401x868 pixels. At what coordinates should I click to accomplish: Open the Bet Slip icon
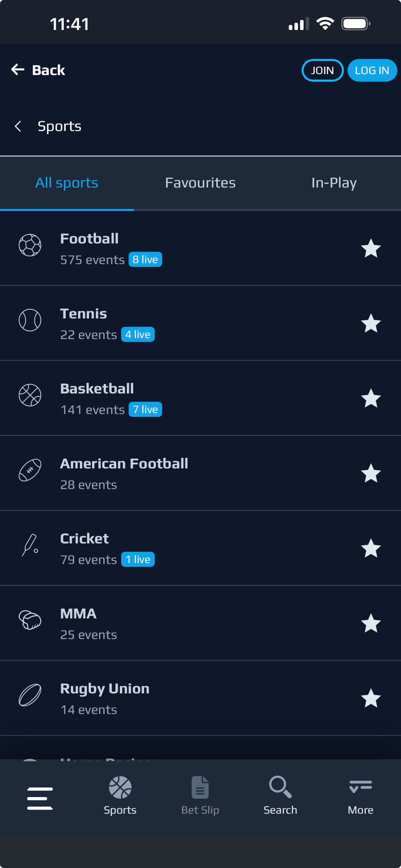200,787
